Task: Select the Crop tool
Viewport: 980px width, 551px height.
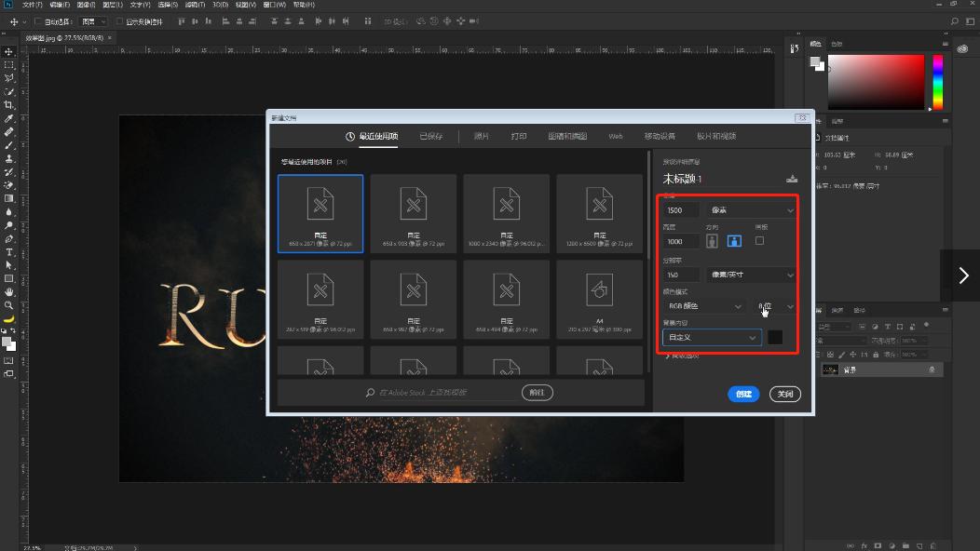Action: [9, 105]
